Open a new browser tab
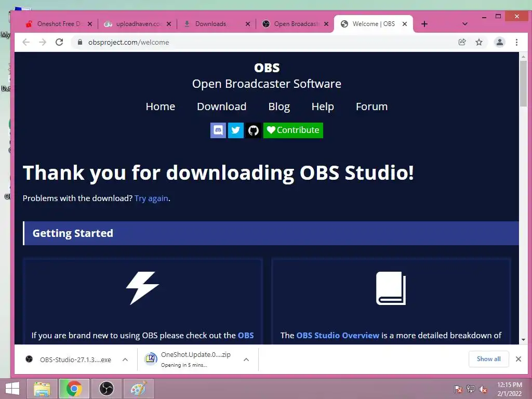 [424, 24]
